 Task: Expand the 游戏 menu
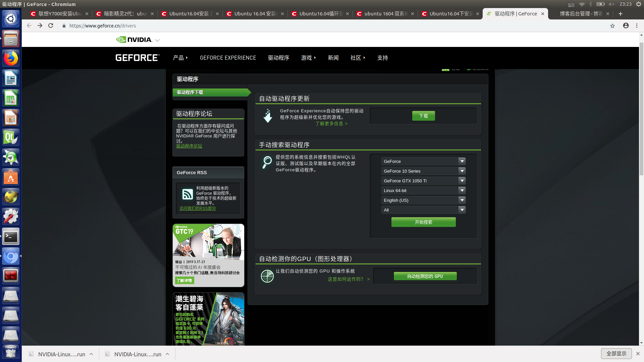(309, 58)
